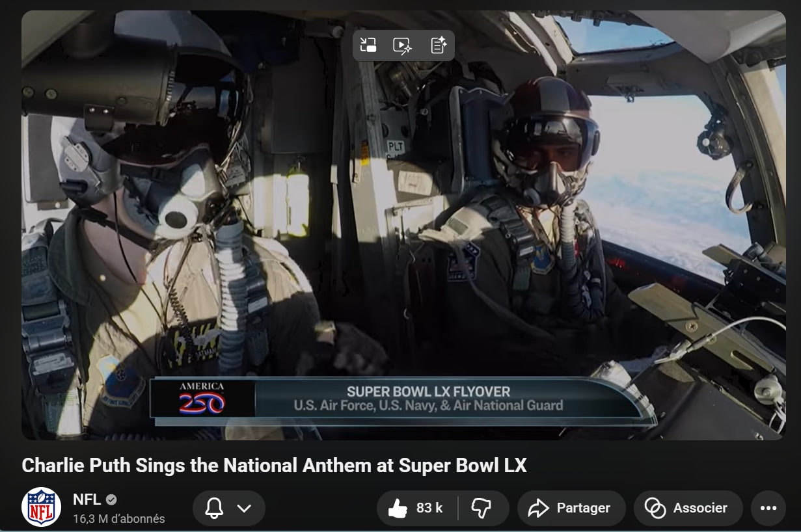The height and width of the screenshot is (532, 801).
Task: Click the Partager share button
Action: (x=571, y=509)
